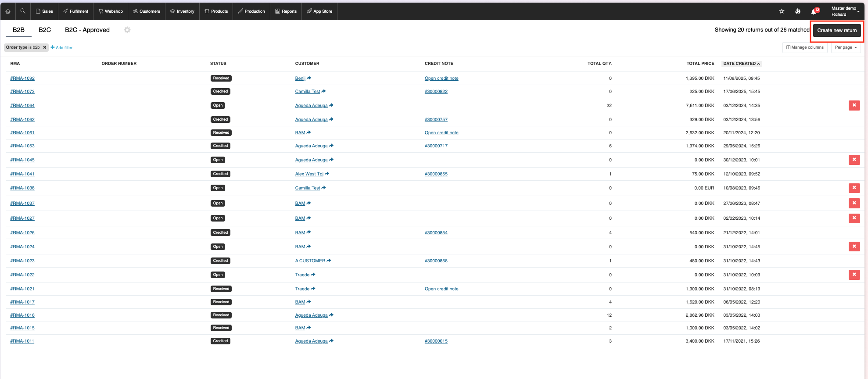Open the tab settings gear icon
This screenshot has height=379, width=868.
pos(127,30)
